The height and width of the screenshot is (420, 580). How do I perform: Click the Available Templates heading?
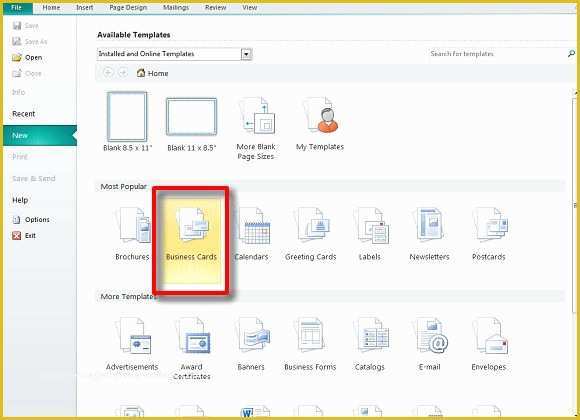tap(134, 35)
